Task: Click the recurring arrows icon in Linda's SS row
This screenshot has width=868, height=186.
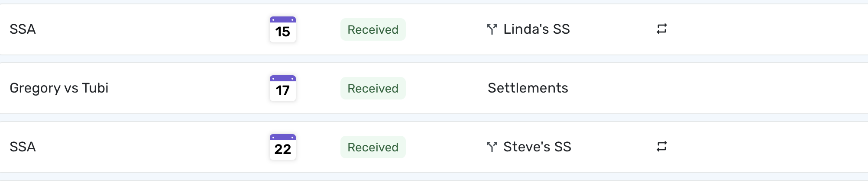Action: 661,29
